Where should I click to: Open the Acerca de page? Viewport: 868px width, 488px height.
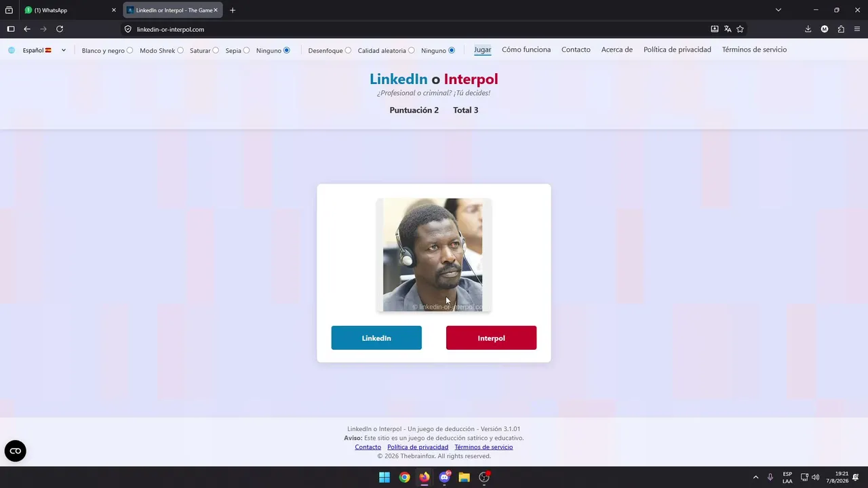click(x=617, y=49)
